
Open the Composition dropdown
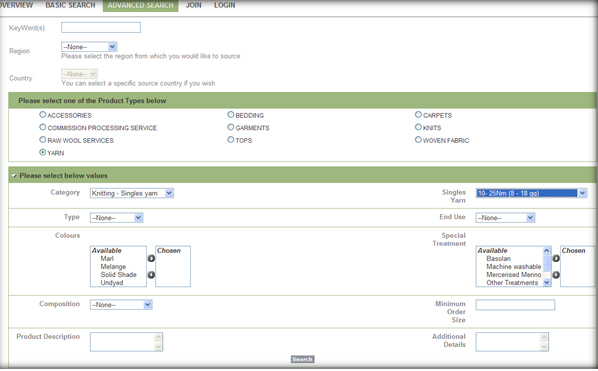pos(121,305)
